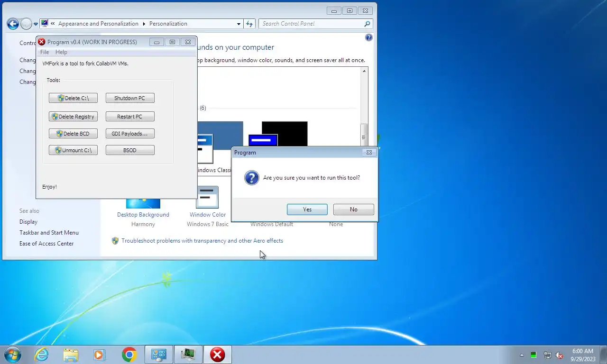Click the BSOD button
This screenshot has height=364, width=607.
[130, 150]
